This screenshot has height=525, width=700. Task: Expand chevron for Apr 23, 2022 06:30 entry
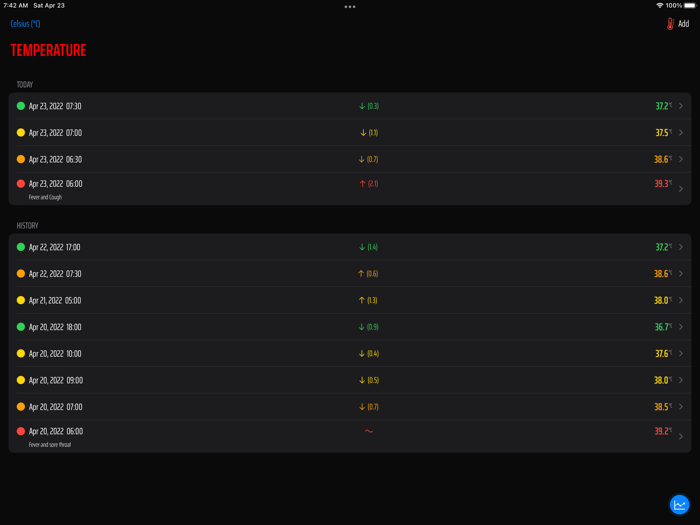point(681,159)
